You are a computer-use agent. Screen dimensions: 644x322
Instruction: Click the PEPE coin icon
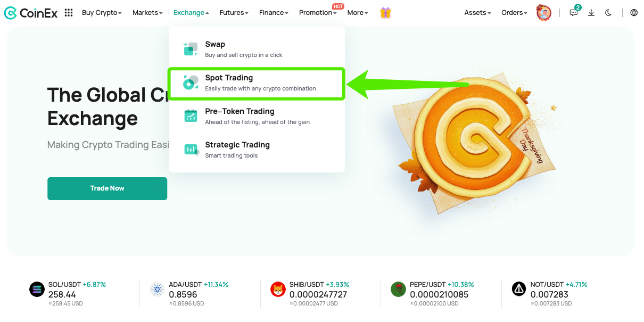click(x=398, y=289)
